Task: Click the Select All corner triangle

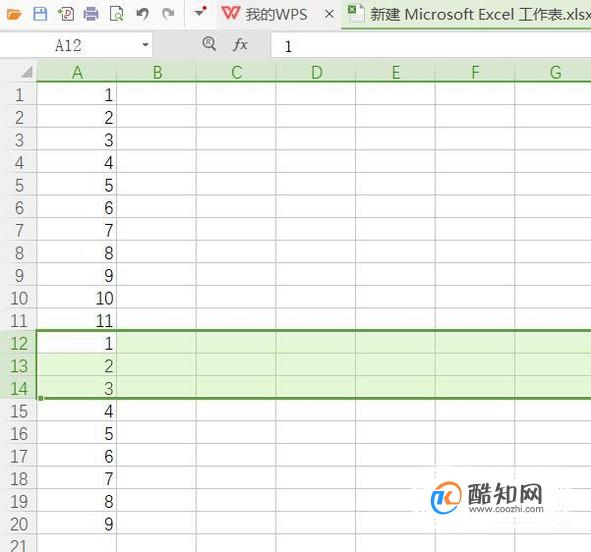Action: point(26,72)
